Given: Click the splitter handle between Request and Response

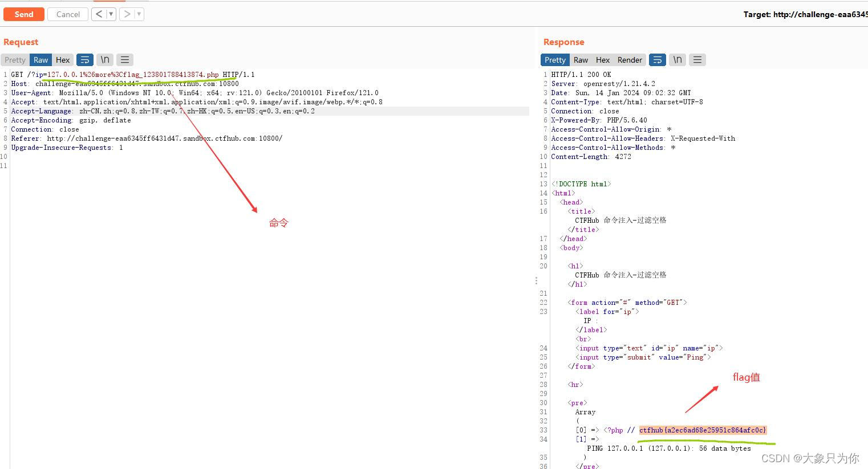Looking at the screenshot, I should 536,280.
